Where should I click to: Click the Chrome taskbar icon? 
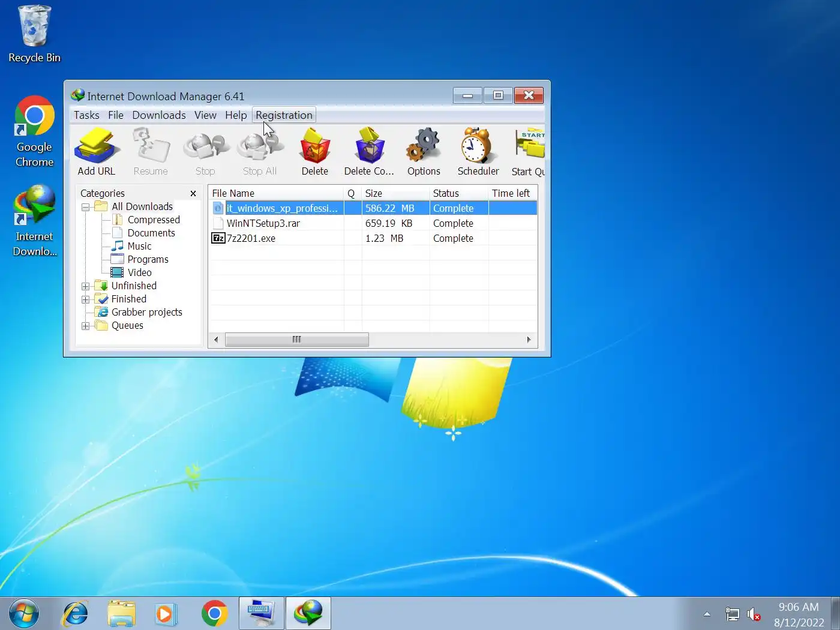point(214,614)
